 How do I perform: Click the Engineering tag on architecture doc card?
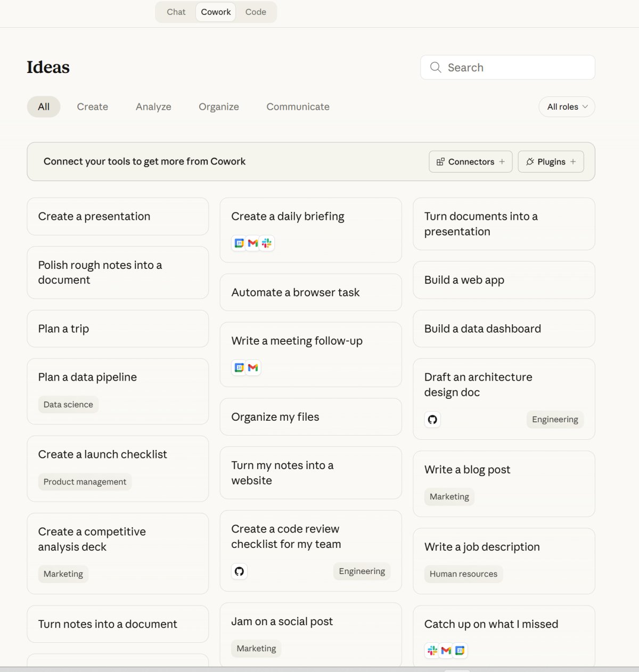tap(554, 420)
